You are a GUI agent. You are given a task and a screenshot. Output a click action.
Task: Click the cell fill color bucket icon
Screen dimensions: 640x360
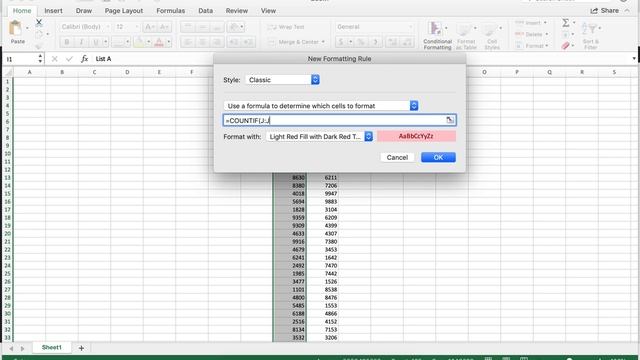coord(139,42)
